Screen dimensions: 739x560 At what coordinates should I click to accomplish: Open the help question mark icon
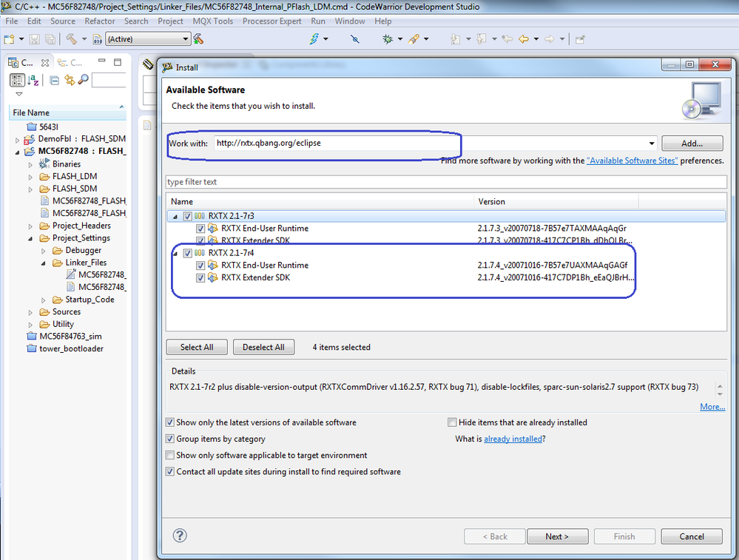click(x=180, y=536)
